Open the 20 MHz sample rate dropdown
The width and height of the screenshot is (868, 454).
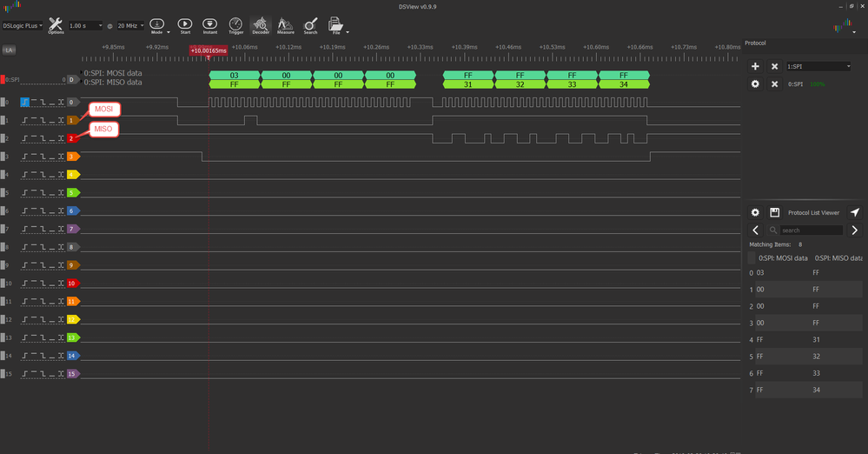point(130,25)
